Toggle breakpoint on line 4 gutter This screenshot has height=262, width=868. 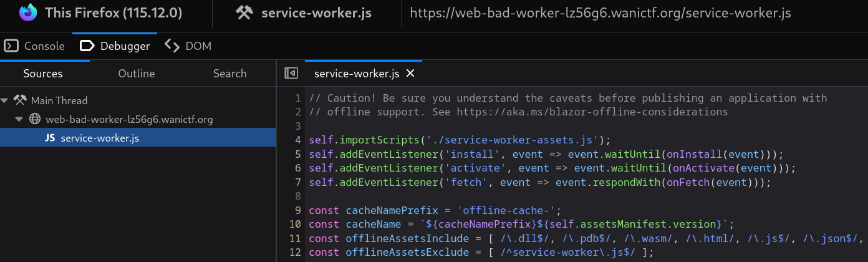coord(297,139)
